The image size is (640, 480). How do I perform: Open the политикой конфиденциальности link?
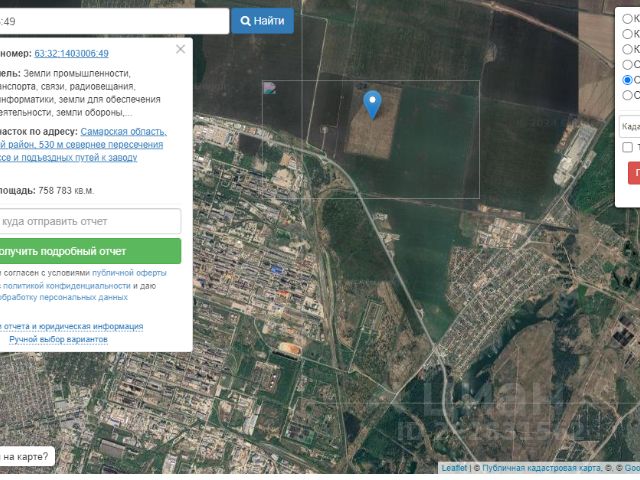(x=67, y=286)
